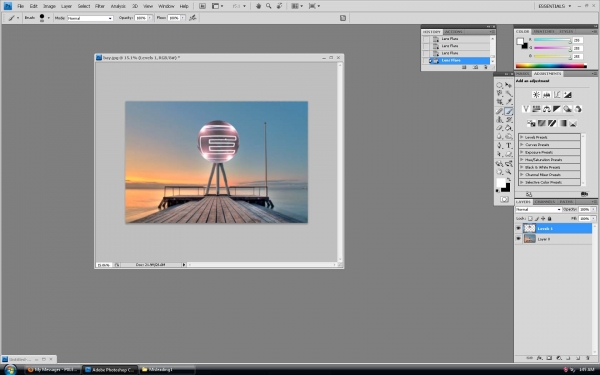Add a Color Balance adjustment layer
This screenshot has height=375, width=600.
[x=546, y=109]
